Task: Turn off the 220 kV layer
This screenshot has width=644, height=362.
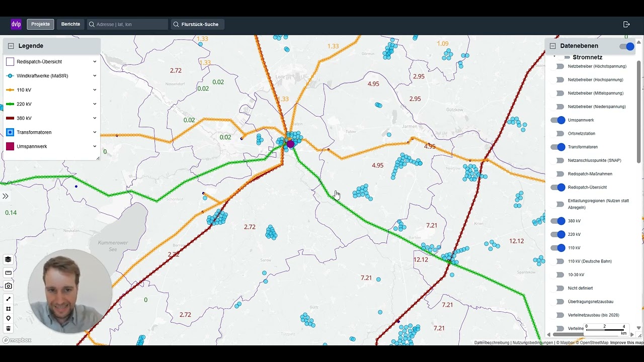Action: coord(558,234)
